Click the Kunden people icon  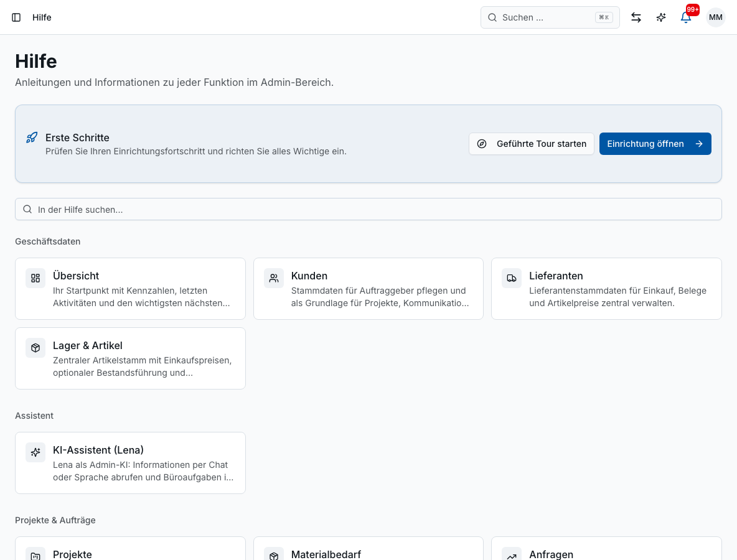[x=273, y=278]
